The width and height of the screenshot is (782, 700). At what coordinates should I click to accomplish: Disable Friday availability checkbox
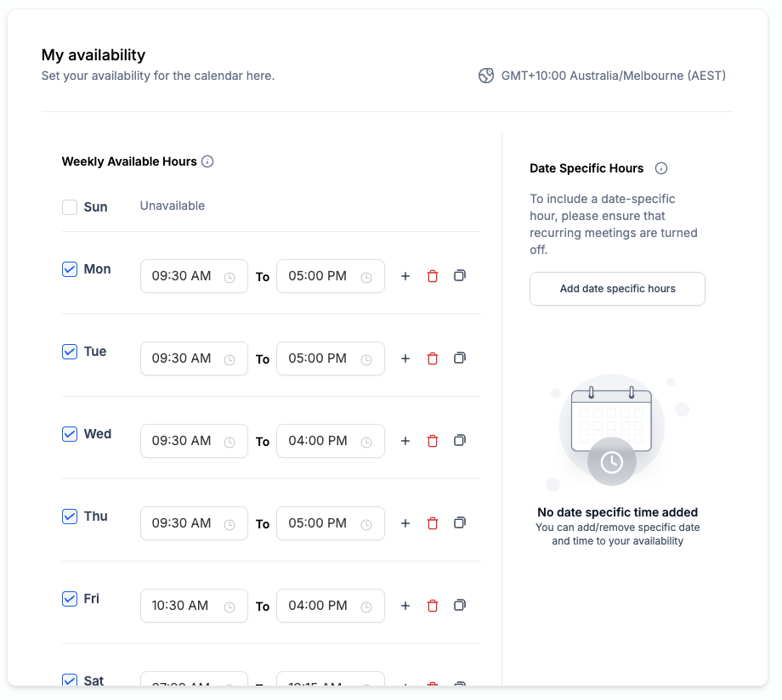point(70,599)
